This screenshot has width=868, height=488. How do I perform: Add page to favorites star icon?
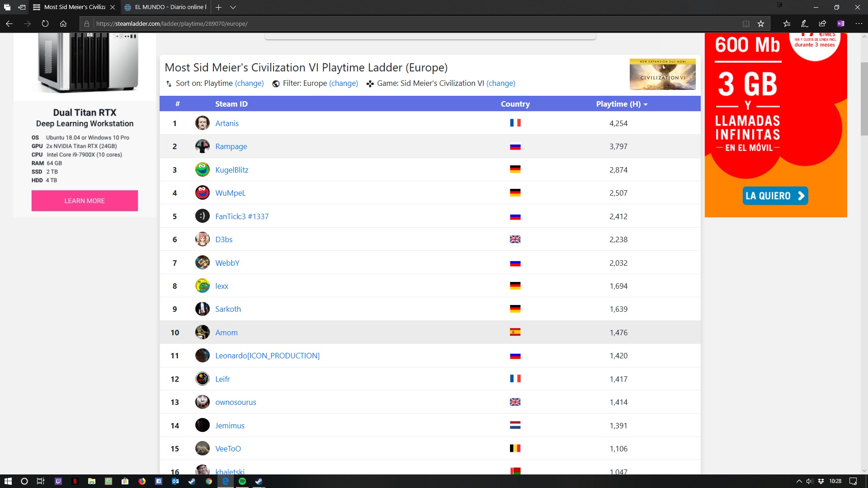(761, 23)
